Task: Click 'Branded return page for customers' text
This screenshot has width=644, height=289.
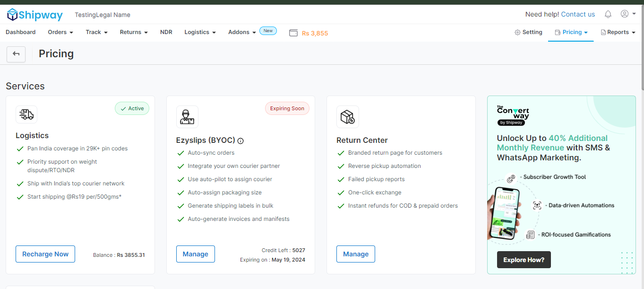Action: point(395,153)
